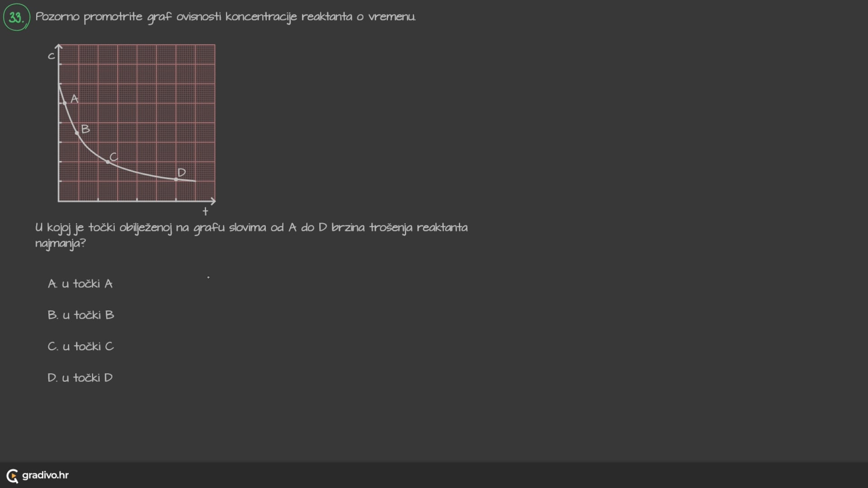Screen dimensions: 868x488
Task: Select answer option B. u točki B
Action: [81, 315]
